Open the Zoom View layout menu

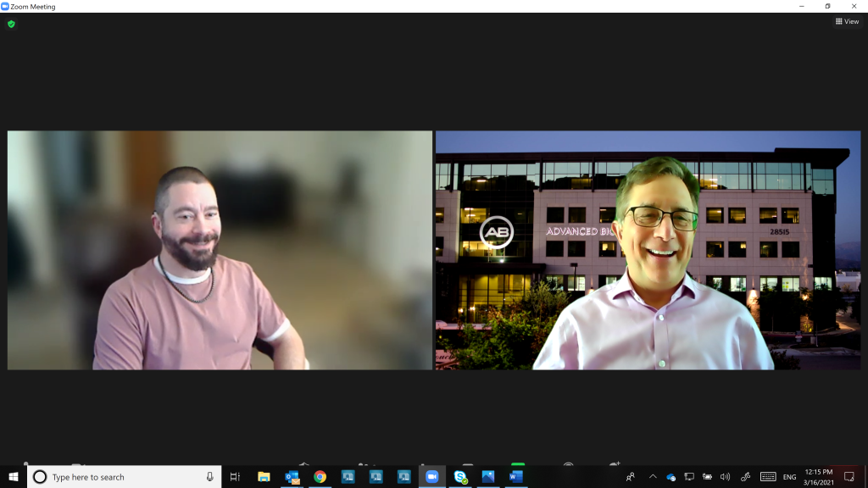847,22
